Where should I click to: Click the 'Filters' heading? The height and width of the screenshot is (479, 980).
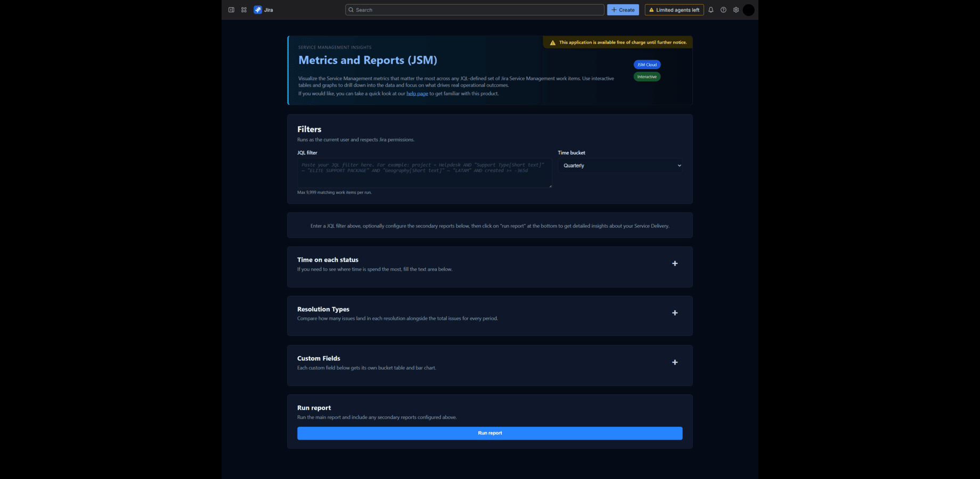(309, 129)
